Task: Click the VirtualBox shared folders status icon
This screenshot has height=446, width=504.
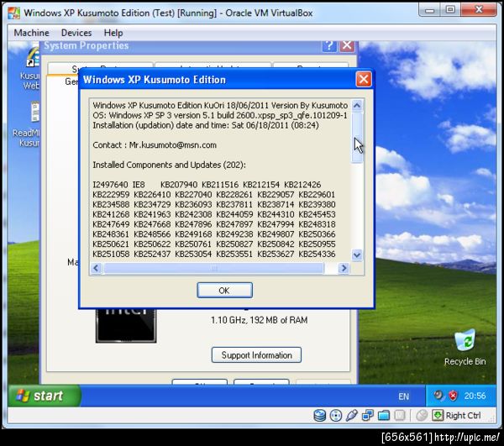Action: tap(384, 416)
